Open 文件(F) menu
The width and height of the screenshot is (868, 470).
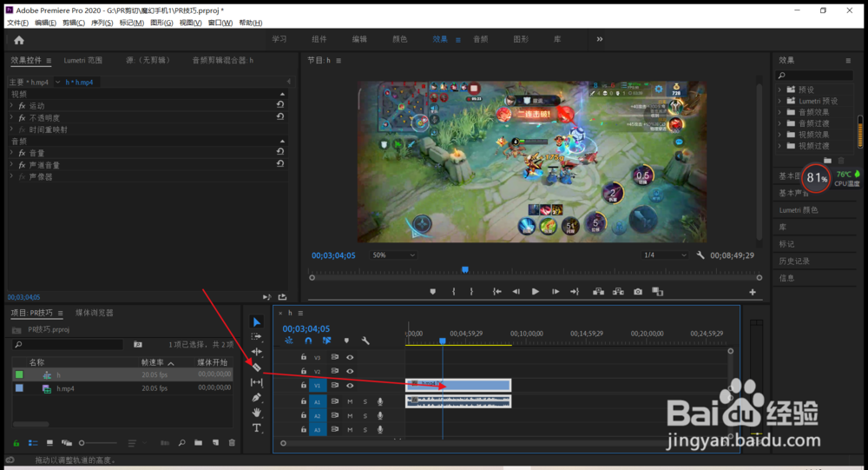pyautogui.click(x=17, y=23)
